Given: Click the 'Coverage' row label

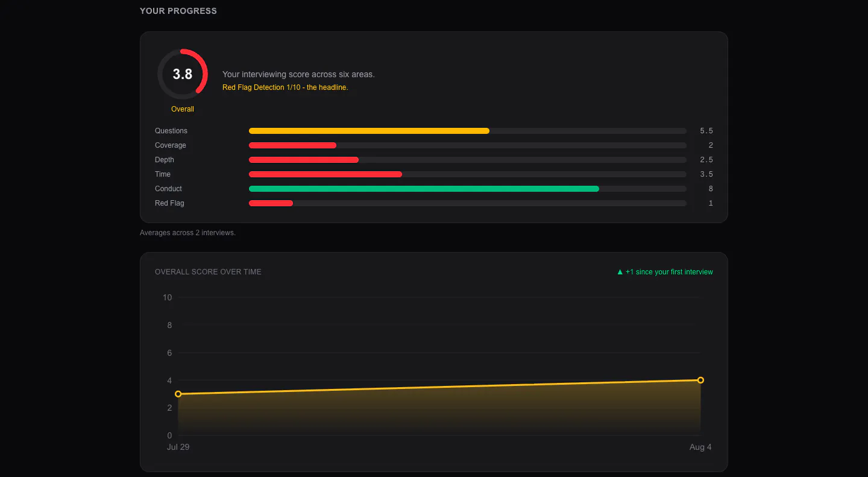Looking at the screenshot, I should pos(171,145).
